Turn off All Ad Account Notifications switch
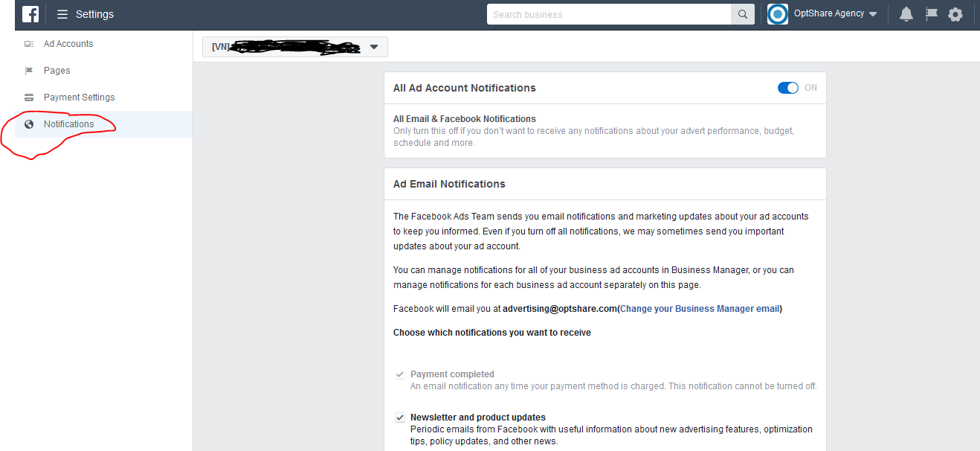The height and width of the screenshot is (451, 980). [788, 88]
